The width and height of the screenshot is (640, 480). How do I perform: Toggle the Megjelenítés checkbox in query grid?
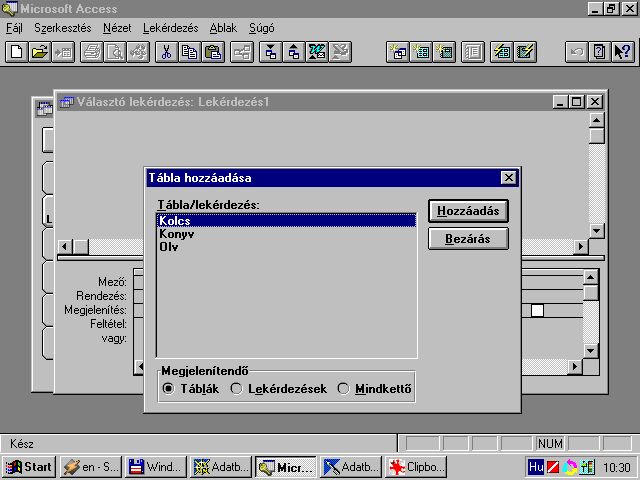click(537, 311)
